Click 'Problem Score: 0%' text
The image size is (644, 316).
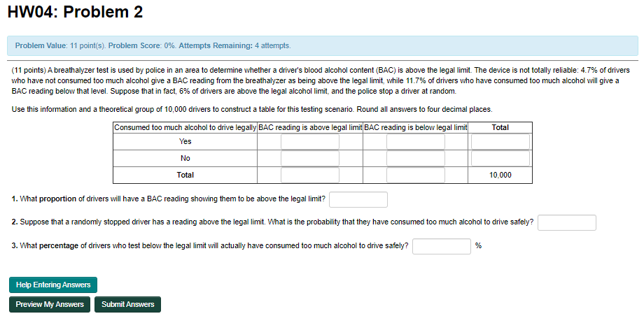(141, 45)
